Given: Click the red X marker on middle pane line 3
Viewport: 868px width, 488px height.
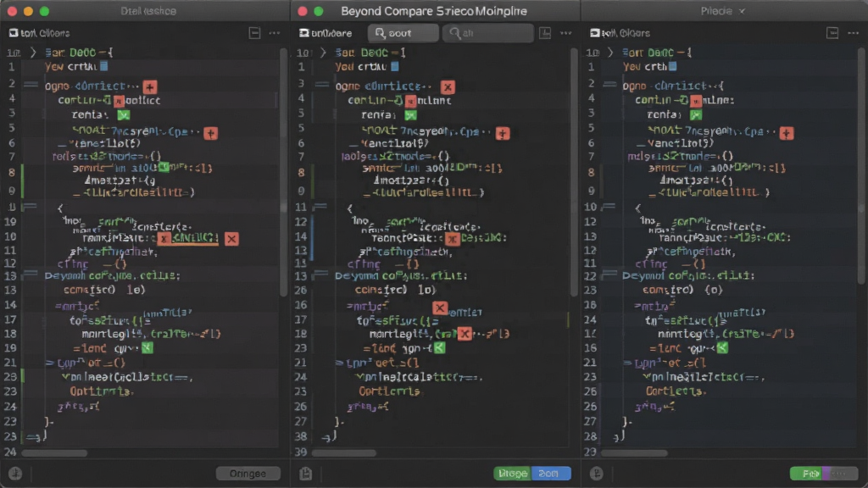Looking at the screenshot, I should tap(448, 87).
